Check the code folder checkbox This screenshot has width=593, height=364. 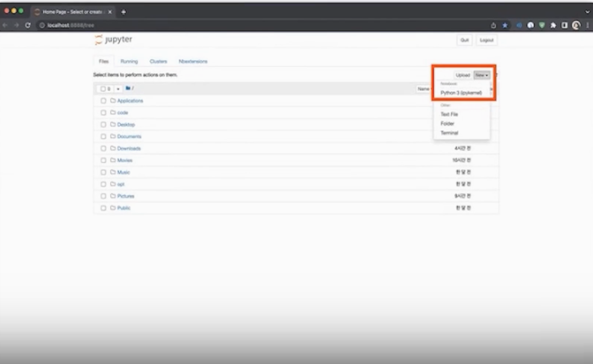[x=103, y=112]
